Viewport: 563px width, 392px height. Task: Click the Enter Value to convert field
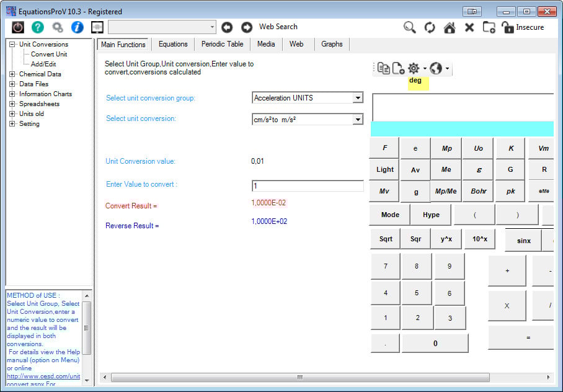click(x=308, y=185)
